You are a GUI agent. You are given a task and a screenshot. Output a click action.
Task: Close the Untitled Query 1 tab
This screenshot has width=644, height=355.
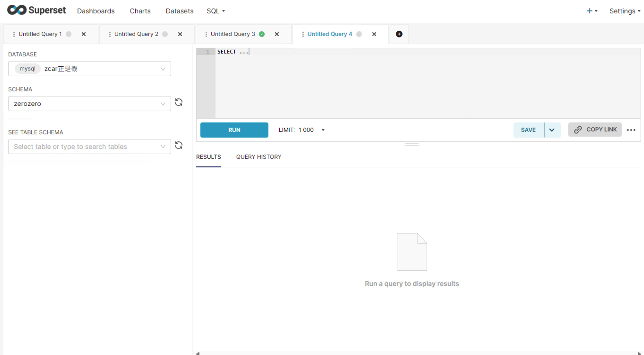point(84,34)
